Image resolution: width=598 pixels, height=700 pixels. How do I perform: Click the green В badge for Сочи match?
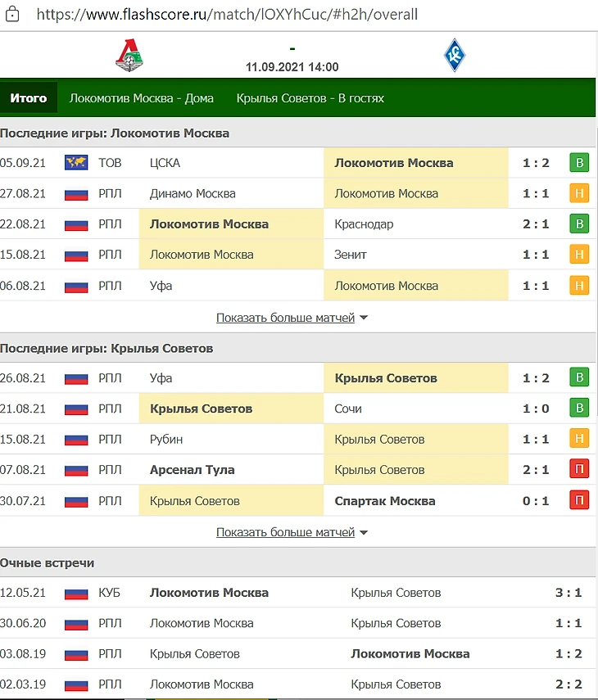click(579, 408)
